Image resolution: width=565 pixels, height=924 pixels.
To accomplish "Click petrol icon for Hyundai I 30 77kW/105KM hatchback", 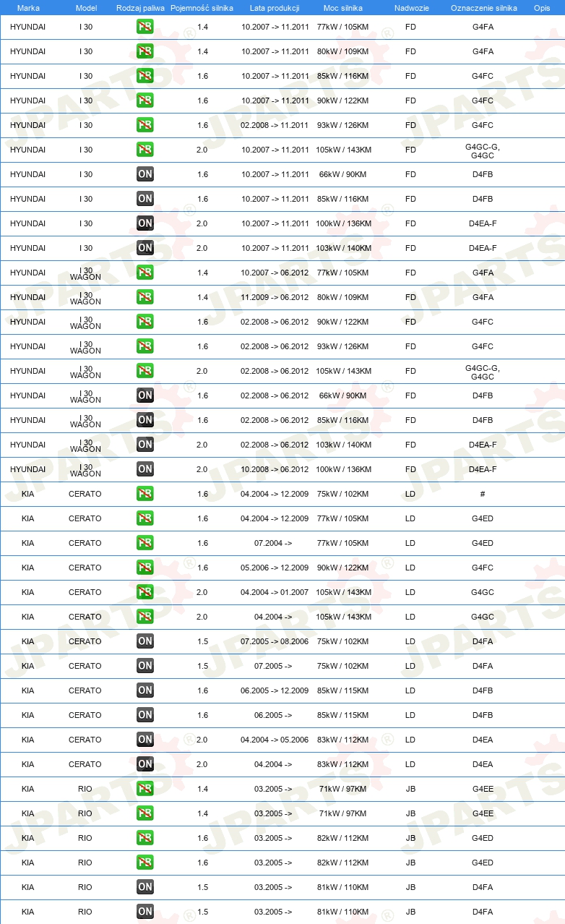I will pyautogui.click(x=145, y=27).
